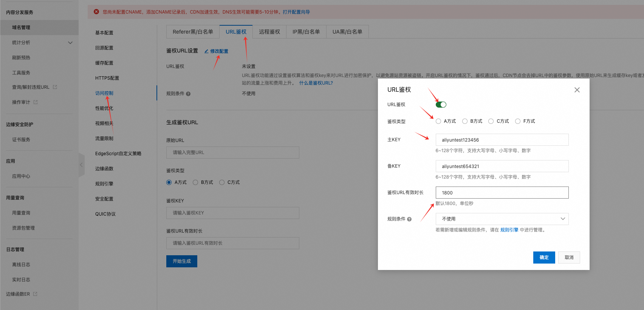This screenshot has width=644, height=310.
Task: Go to 域名管理 in sidebar
Action: click(x=39, y=28)
